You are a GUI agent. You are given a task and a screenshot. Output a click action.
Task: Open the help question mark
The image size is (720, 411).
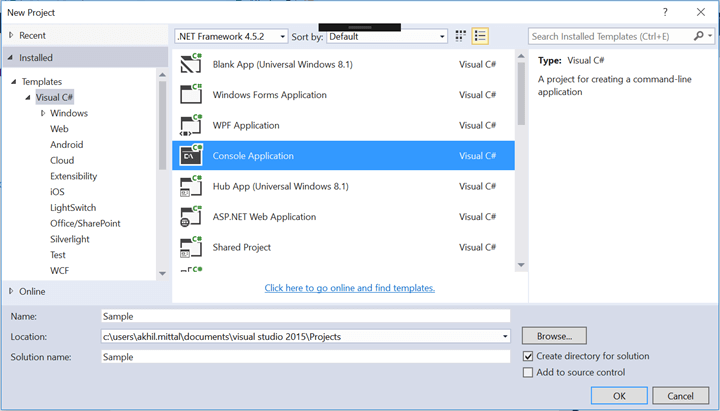665,12
